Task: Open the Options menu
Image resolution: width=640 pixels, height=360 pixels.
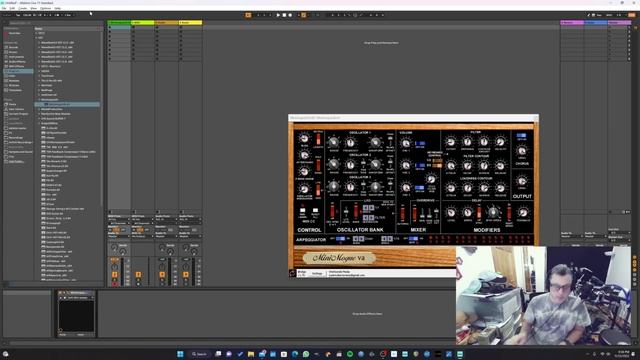Action: click(x=46, y=8)
